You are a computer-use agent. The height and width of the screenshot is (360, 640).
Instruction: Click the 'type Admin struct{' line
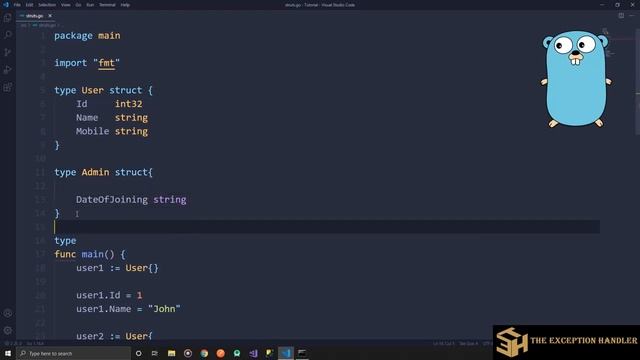click(103, 172)
